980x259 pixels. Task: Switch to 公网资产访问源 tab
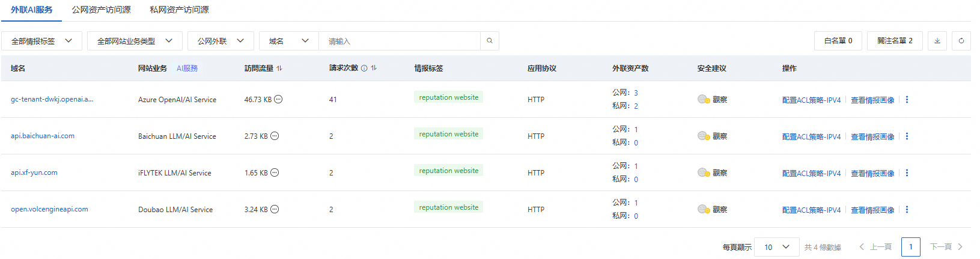point(101,10)
